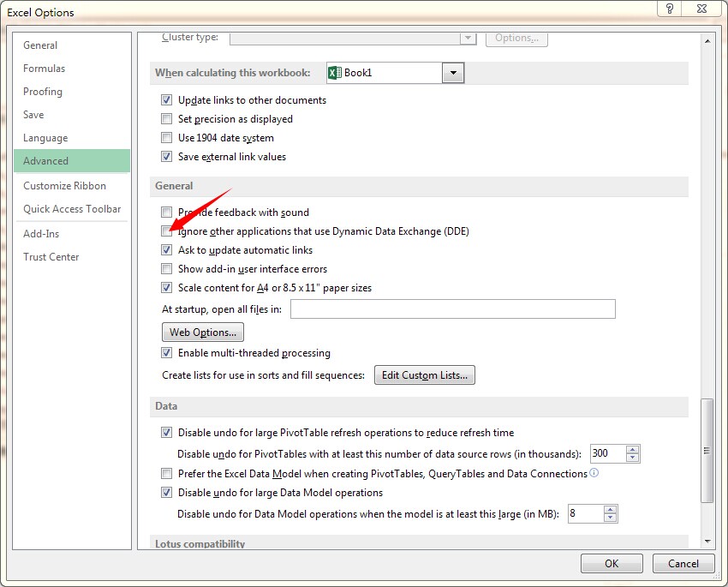Click the Excel icon in workbook selector
The width and height of the screenshot is (728, 587).
point(334,73)
